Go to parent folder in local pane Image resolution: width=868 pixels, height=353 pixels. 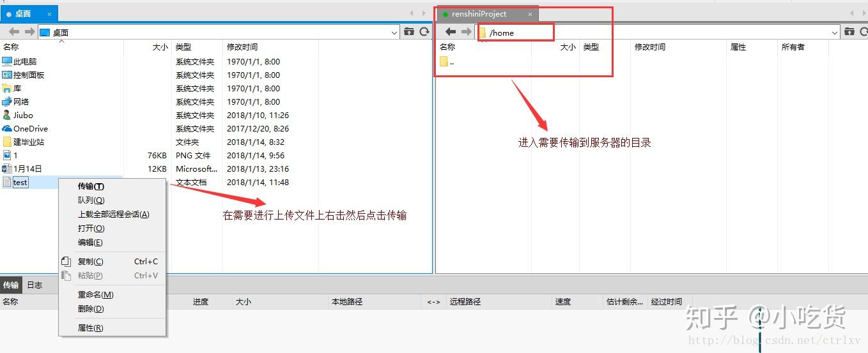tap(409, 32)
